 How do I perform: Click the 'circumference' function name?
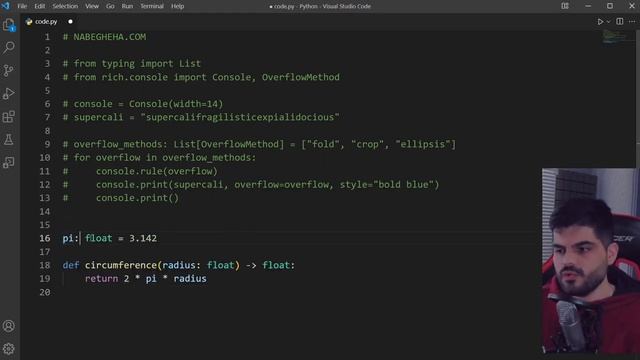coord(121,265)
